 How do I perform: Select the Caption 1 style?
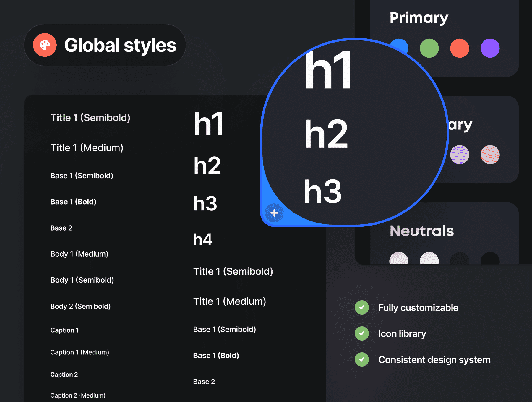point(65,330)
